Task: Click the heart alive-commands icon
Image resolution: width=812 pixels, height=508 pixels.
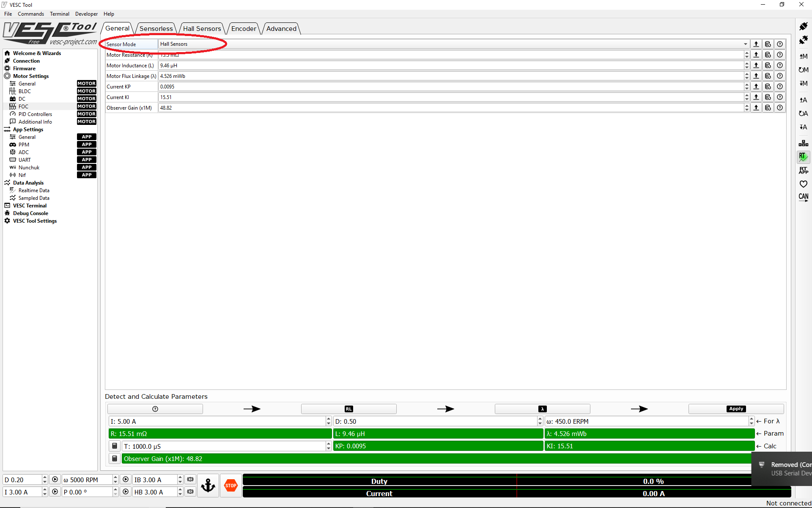Action: click(803, 184)
